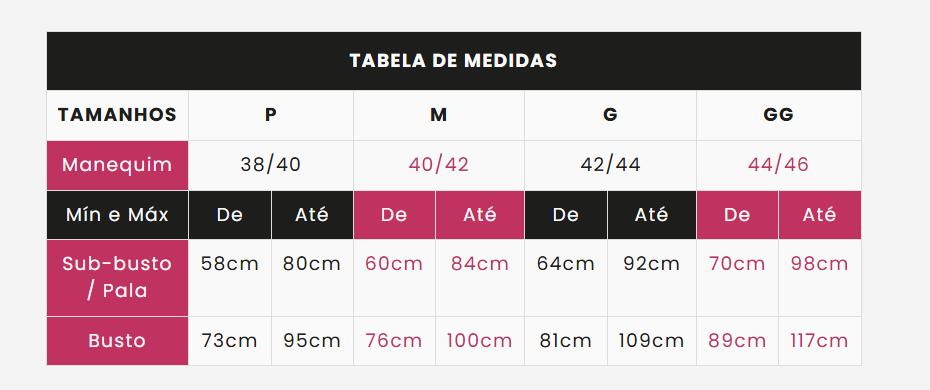The image size is (930, 390).
Task: Click the 58cm sub-busto cell
Action: coord(230,278)
